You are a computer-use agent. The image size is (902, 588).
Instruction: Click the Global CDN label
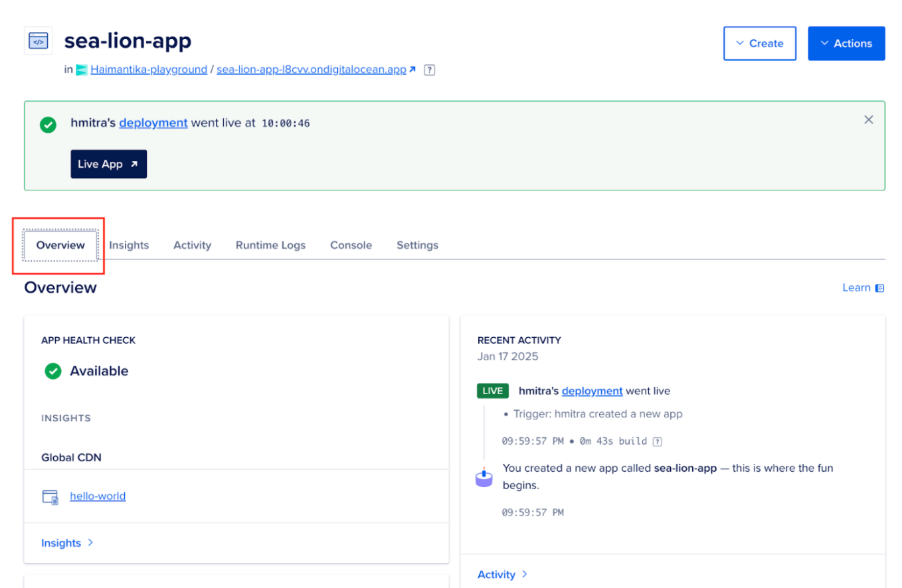point(71,457)
